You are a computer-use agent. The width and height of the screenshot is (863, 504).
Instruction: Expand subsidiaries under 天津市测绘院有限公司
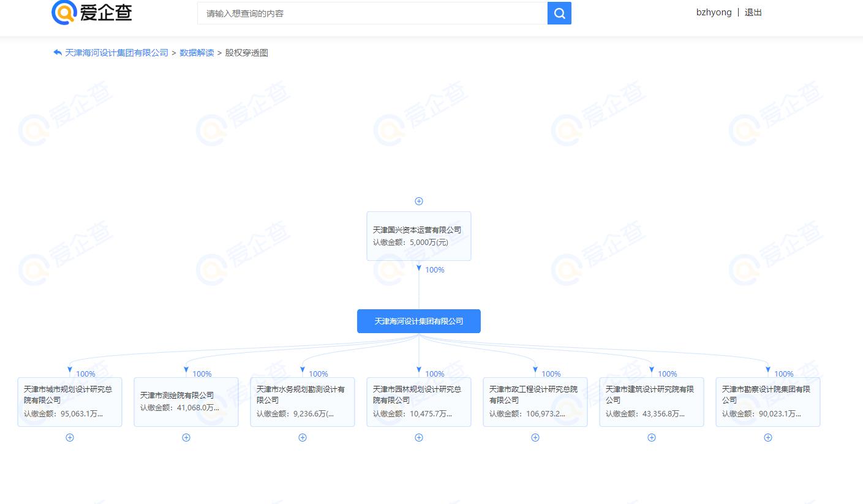coord(186,437)
